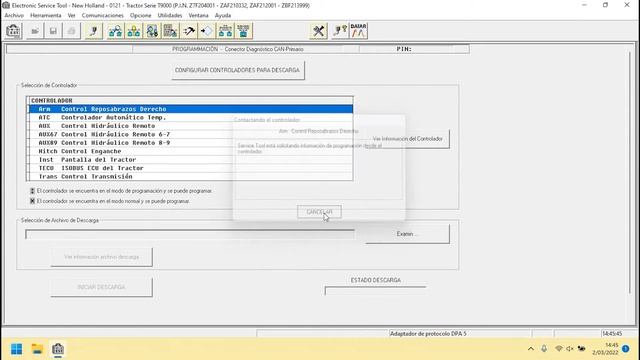This screenshot has width=640, height=360.
Task: Select TECU ISOBUS ECU del Tractor row
Action: 191,168
